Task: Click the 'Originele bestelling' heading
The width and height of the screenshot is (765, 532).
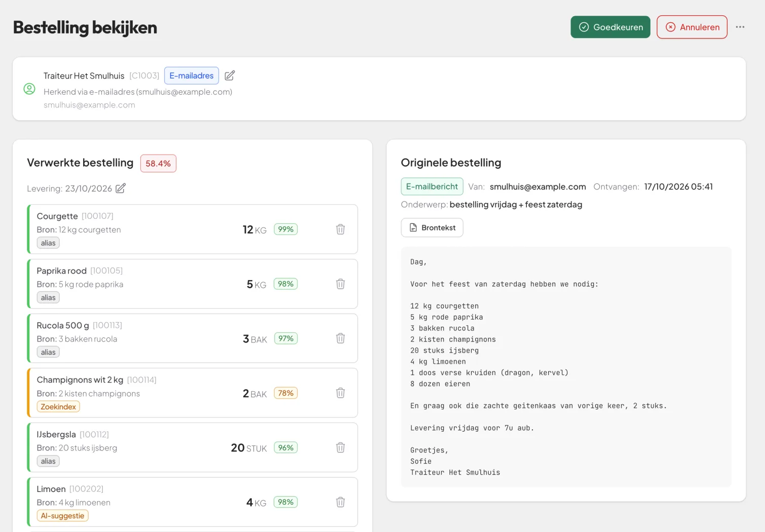Action: click(x=451, y=163)
